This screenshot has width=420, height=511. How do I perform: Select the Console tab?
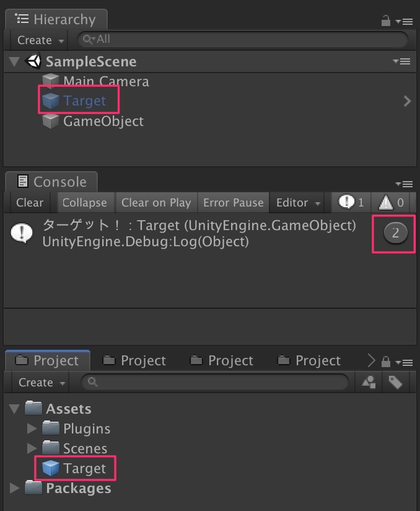[51, 182]
